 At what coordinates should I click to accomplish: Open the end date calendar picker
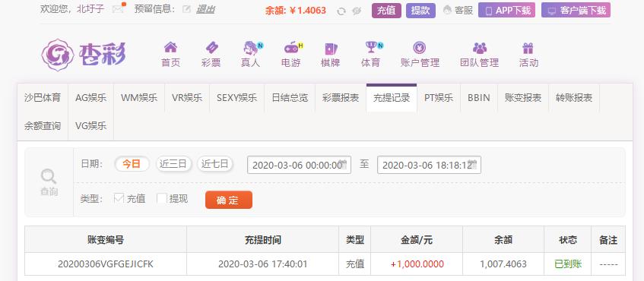pos(474,165)
